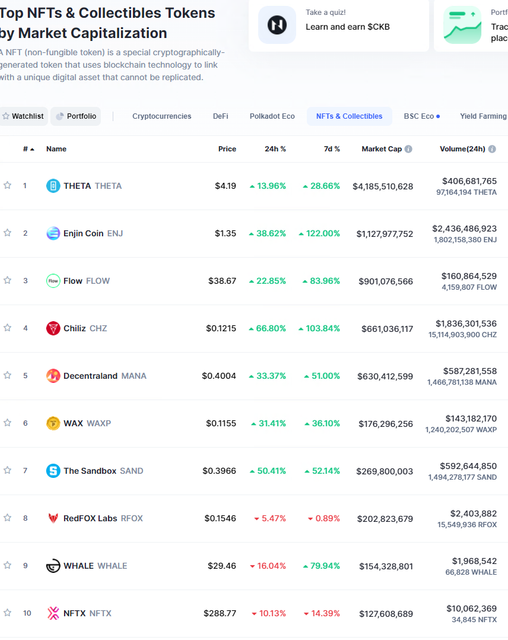The height and width of the screenshot is (640, 508).
Task: Open the Watchlist button
Action: pos(24,116)
